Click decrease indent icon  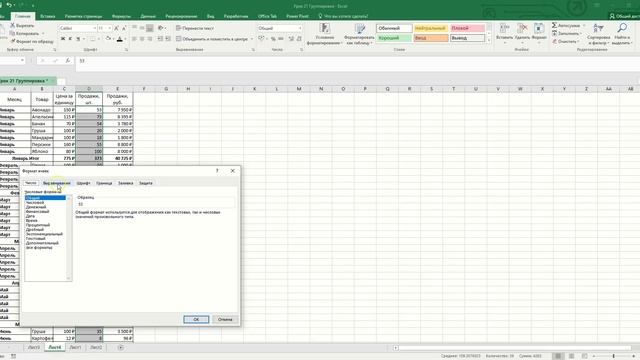pos(160,39)
